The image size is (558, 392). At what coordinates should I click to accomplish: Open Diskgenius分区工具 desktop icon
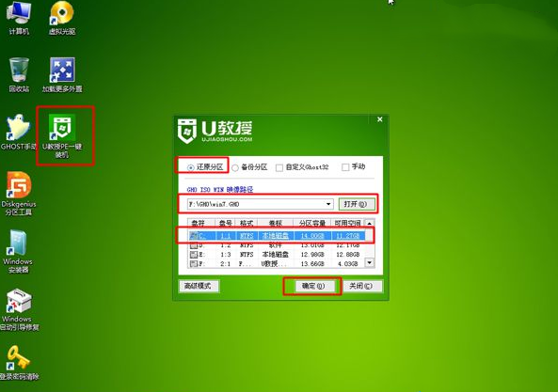click(19, 194)
